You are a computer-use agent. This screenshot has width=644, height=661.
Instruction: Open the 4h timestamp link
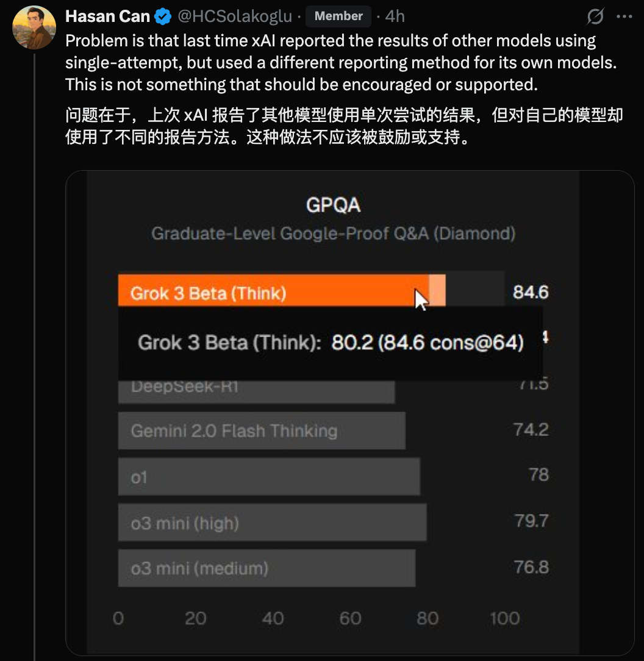[395, 16]
